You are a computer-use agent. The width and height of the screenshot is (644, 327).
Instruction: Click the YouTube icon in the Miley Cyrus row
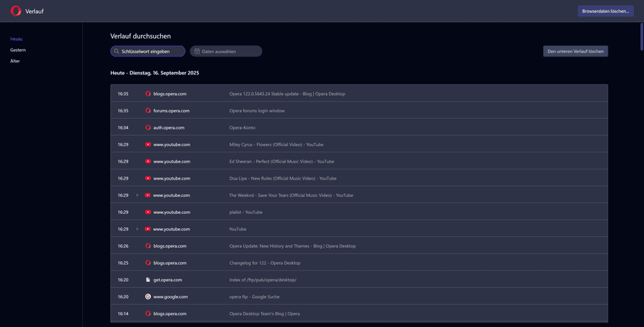point(148,145)
